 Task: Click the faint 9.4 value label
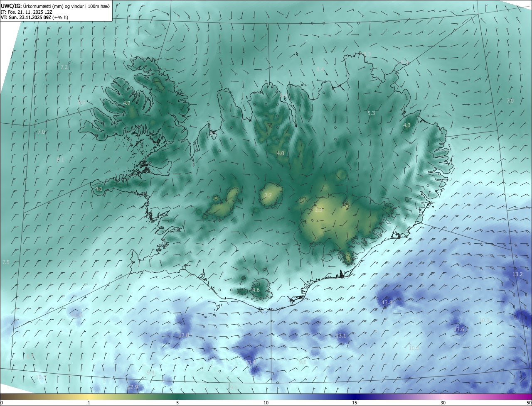pos(150,373)
